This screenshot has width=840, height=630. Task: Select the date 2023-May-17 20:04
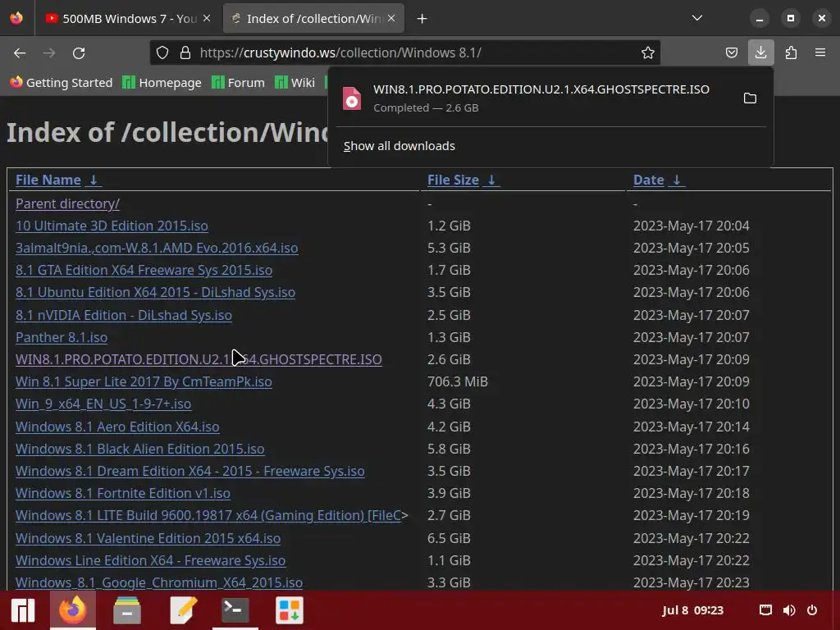tap(691, 226)
